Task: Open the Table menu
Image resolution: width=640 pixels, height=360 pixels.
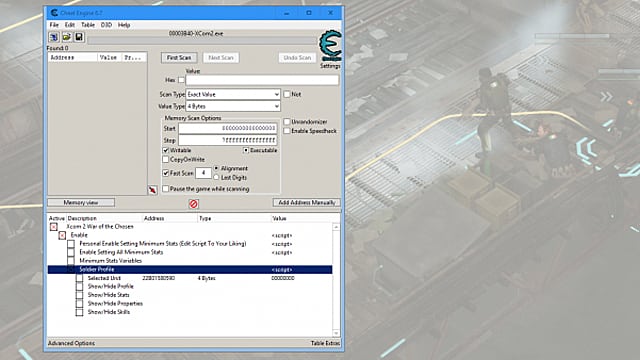Action: (x=88, y=25)
